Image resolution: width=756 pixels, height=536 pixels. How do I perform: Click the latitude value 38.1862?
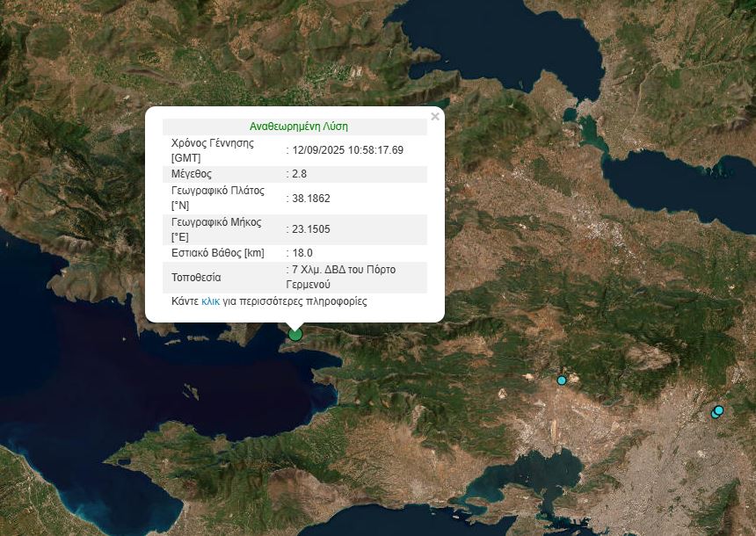(x=311, y=198)
